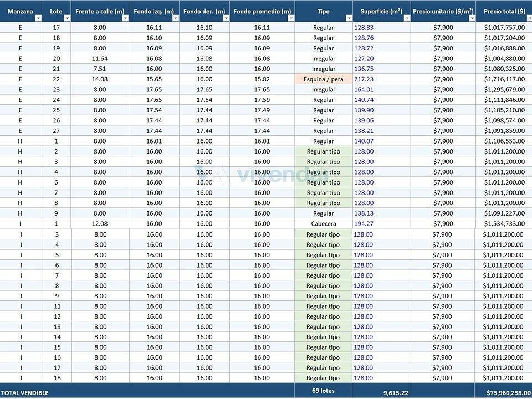Click surface value 127.20
The image size is (532, 399).
(x=364, y=59)
